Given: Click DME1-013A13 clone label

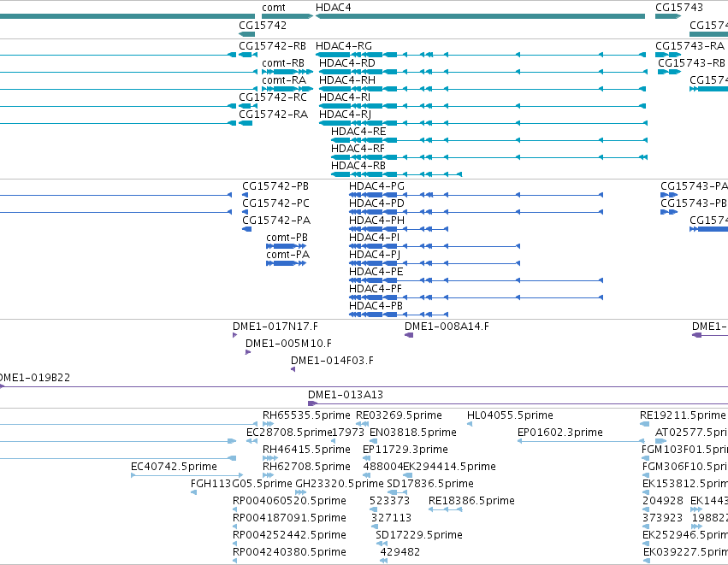Looking at the screenshot, I should coord(346,395).
